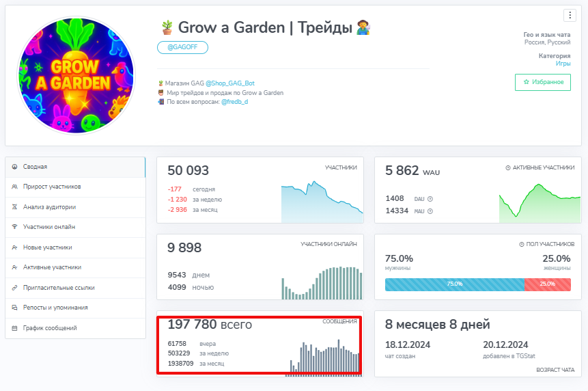The width and height of the screenshot is (588, 391).
Task: Click the clock icon beside Активные участники
Action: (x=507, y=167)
